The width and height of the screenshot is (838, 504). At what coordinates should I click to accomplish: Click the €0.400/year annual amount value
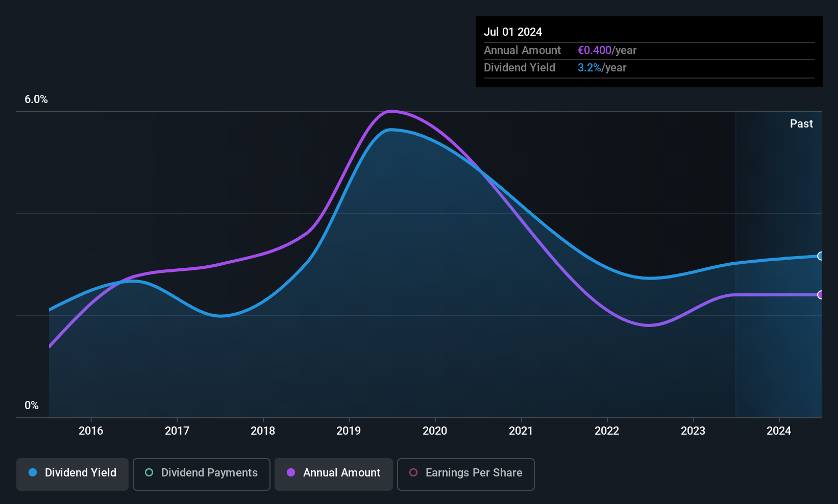click(607, 50)
